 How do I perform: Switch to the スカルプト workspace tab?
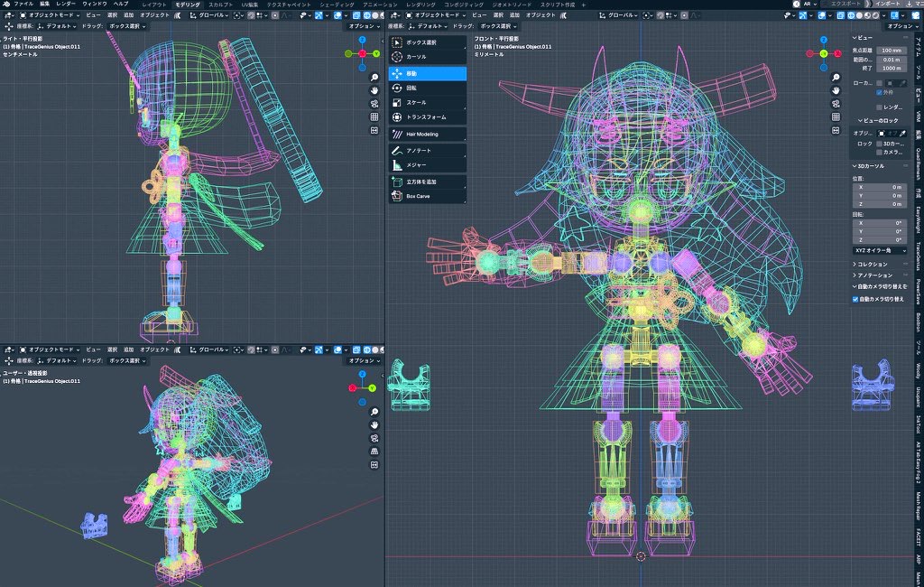click(x=221, y=5)
